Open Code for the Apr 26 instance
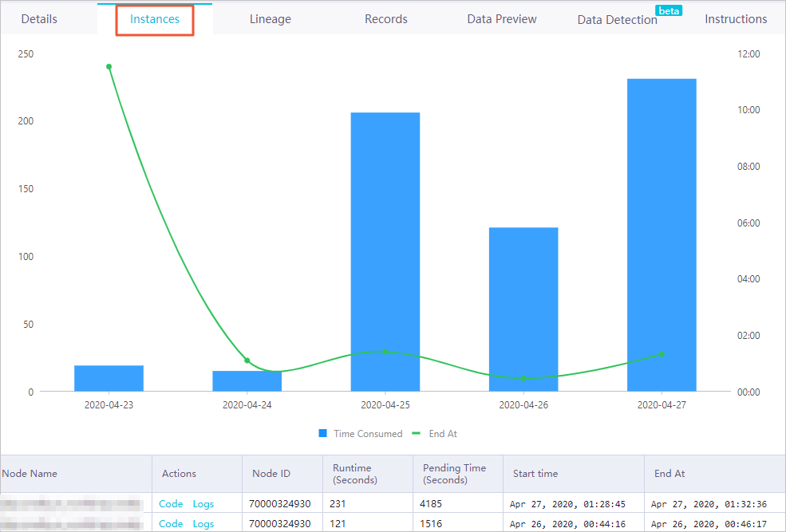The width and height of the screenshot is (786, 532). pyautogui.click(x=171, y=524)
